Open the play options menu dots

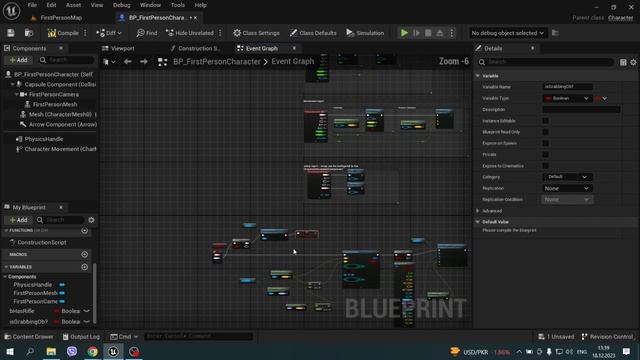click(x=452, y=33)
